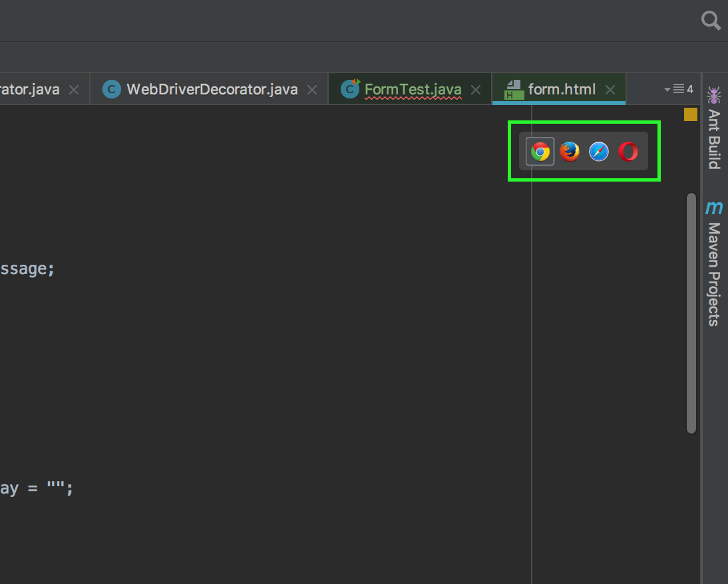Preview the file in Opera
The width and height of the screenshot is (728, 584).
pos(628,152)
